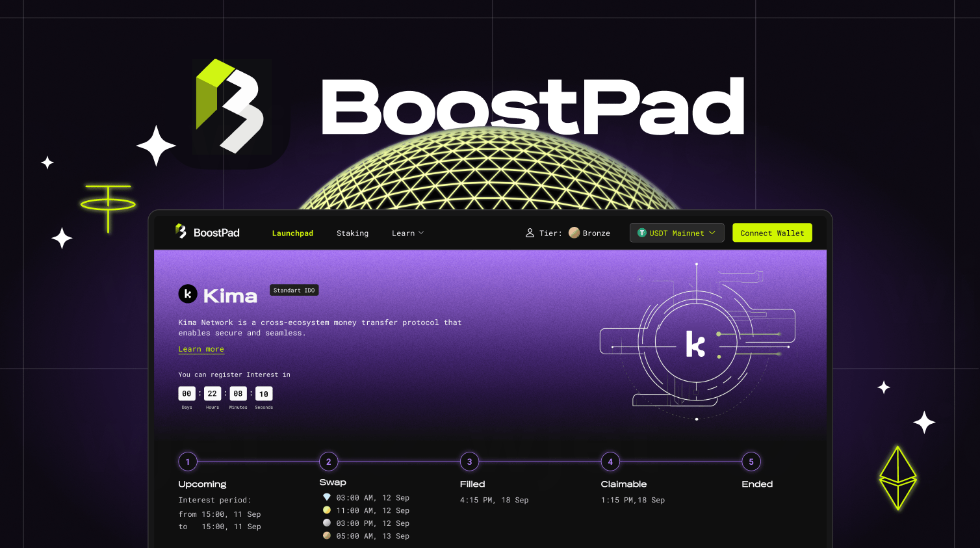Click the user profile icon beside Tier
The width and height of the screenshot is (980, 548).
pyautogui.click(x=530, y=233)
